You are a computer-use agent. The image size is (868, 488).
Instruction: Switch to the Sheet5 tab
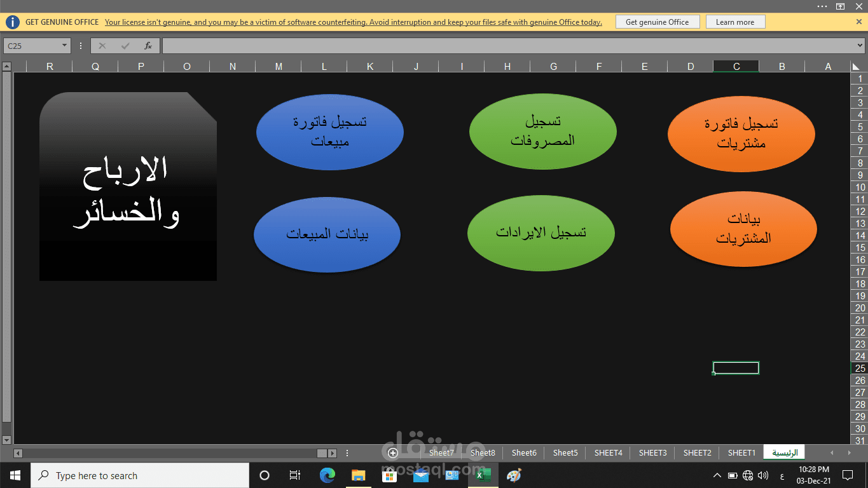pyautogui.click(x=565, y=453)
